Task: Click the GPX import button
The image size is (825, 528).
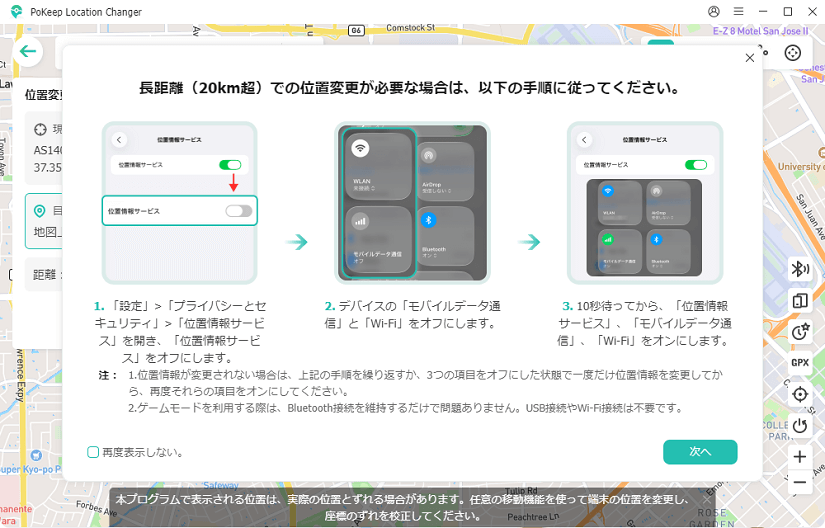Action: (x=800, y=363)
